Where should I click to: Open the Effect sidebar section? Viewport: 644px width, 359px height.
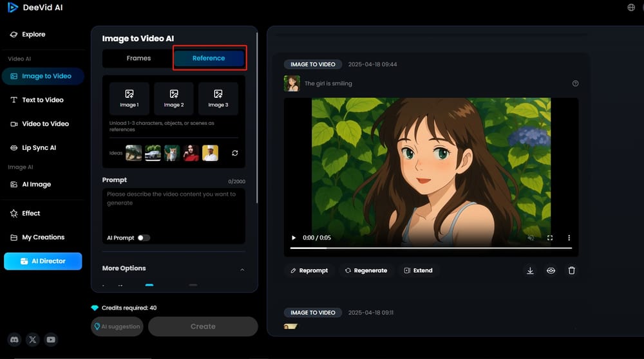[30, 213]
